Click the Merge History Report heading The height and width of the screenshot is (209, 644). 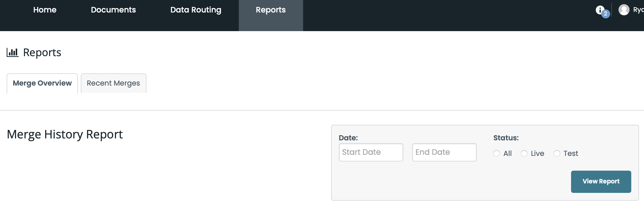tap(65, 134)
